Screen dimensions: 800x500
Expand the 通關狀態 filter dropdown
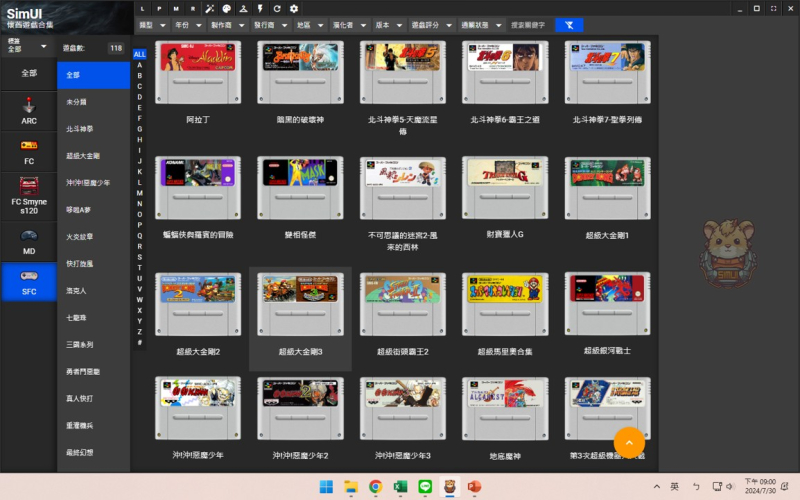point(482,25)
